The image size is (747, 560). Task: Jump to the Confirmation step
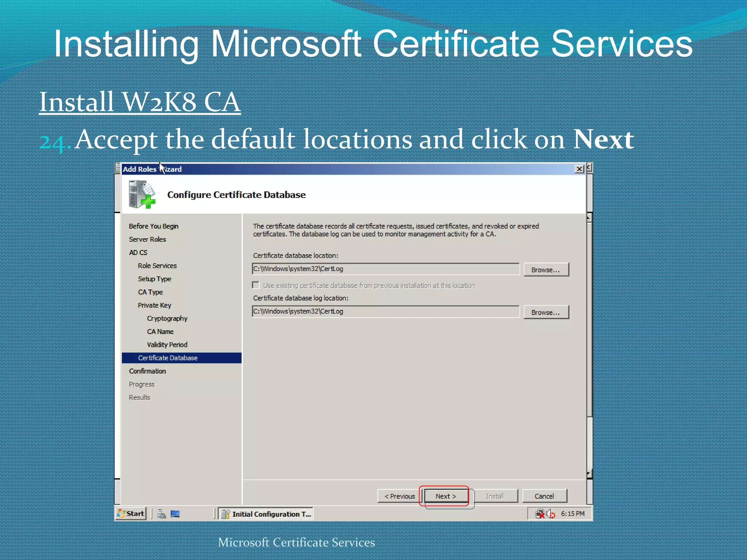[147, 371]
